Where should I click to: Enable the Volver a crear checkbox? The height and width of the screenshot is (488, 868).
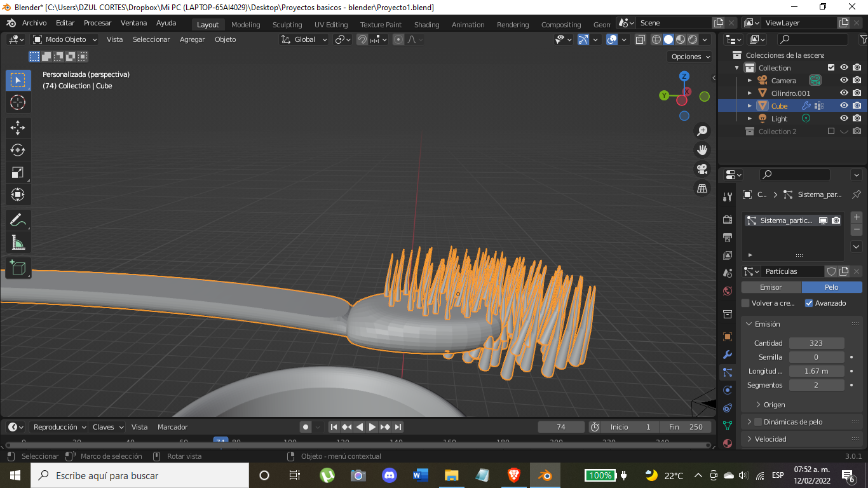[x=746, y=303]
